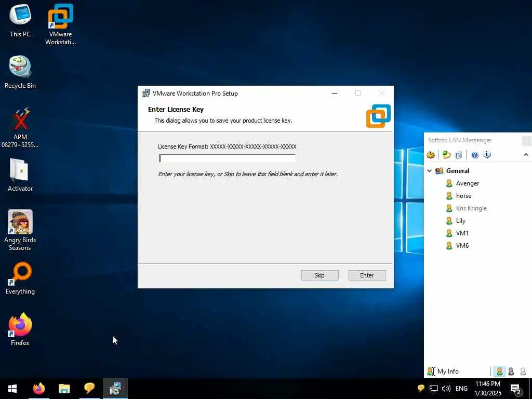
Task: Click Skip button in VMware setup
Action: coord(320,275)
